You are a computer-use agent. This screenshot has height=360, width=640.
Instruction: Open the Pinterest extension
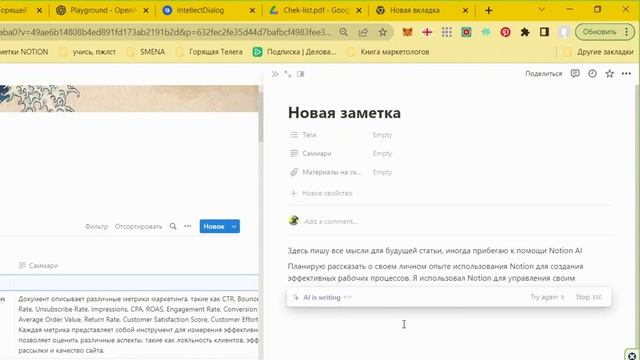click(x=505, y=32)
